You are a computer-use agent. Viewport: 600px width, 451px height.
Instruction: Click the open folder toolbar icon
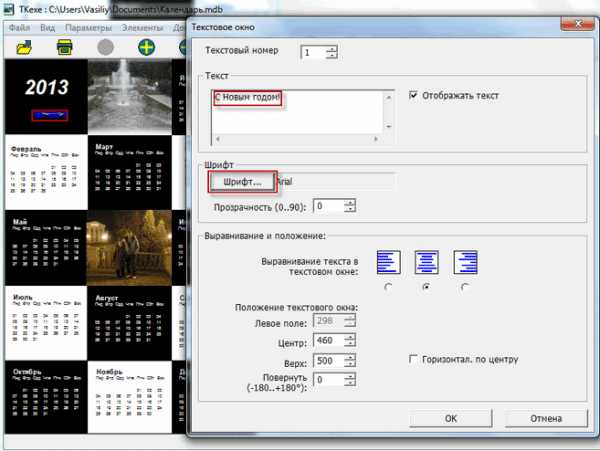point(26,47)
